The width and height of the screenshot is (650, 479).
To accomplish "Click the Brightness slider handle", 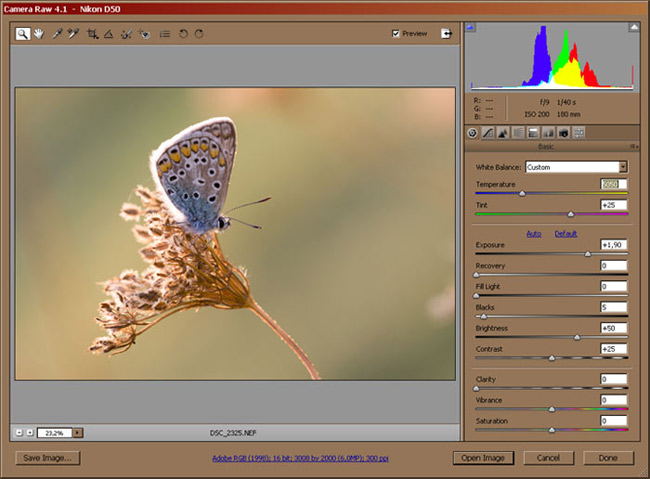I will click(x=577, y=337).
